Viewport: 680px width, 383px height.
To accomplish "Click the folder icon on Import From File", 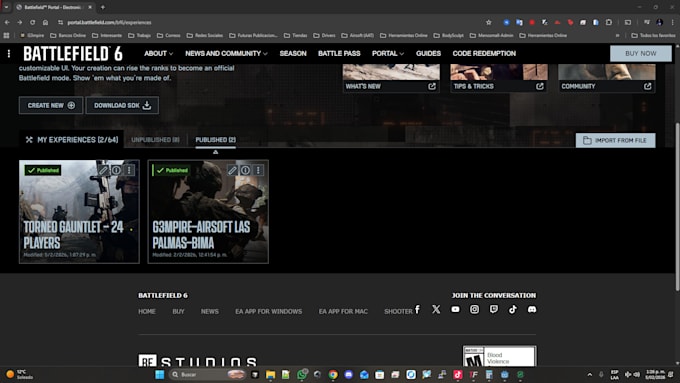I will coord(587,141).
